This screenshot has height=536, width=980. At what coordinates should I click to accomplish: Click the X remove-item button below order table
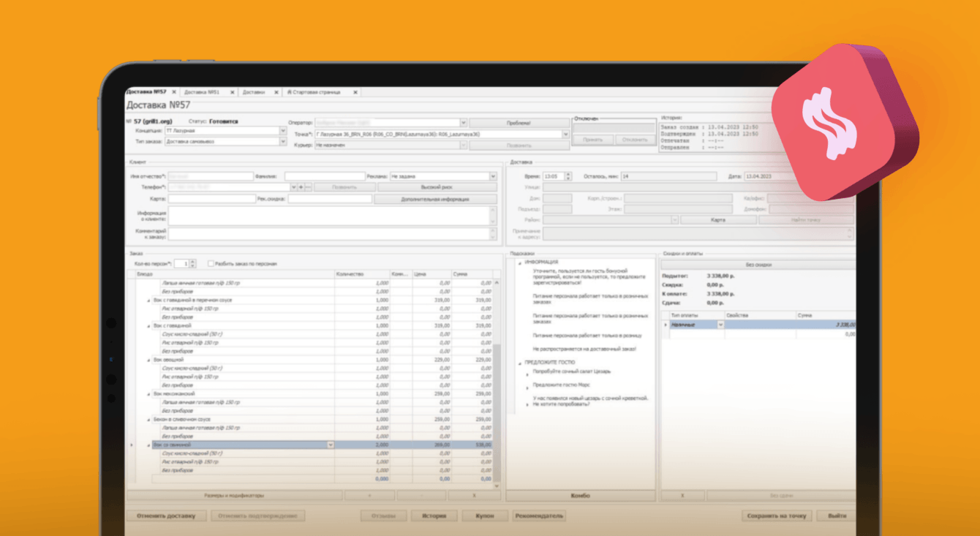[474, 495]
